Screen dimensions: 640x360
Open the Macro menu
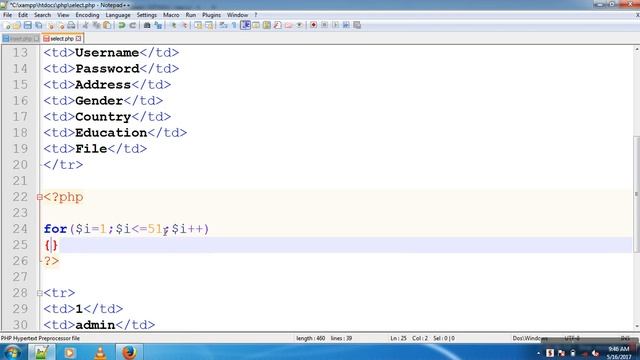171,15
